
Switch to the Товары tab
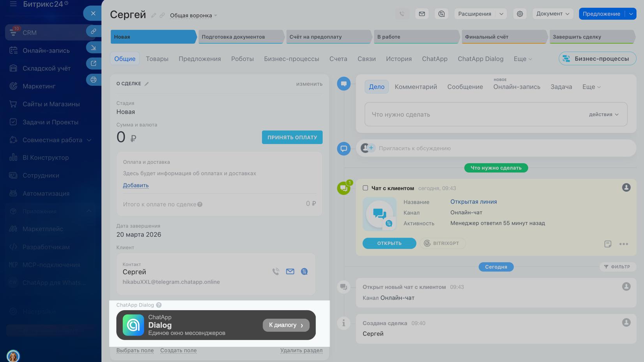point(157,59)
